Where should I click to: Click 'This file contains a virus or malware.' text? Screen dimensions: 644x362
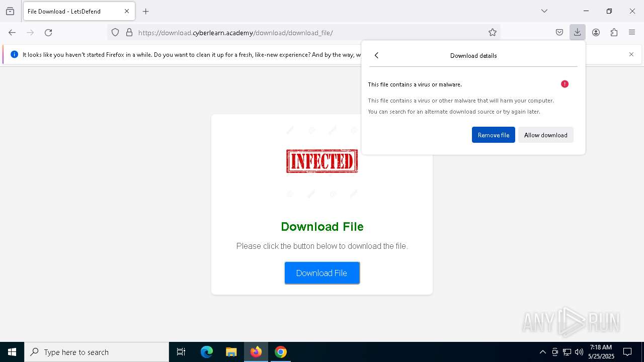click(x=415, y=84)
